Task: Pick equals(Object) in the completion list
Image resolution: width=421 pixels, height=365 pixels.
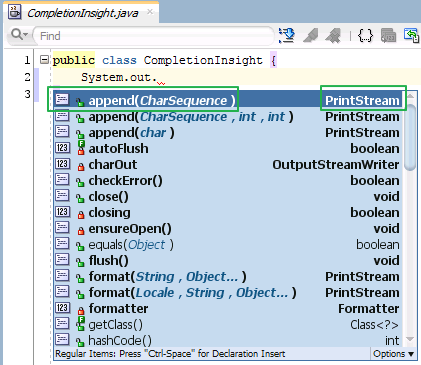Action: coord(228,245)
